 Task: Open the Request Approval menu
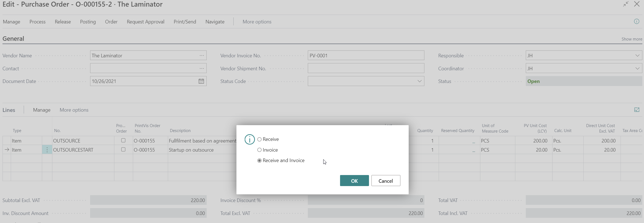tap(145, 22)
